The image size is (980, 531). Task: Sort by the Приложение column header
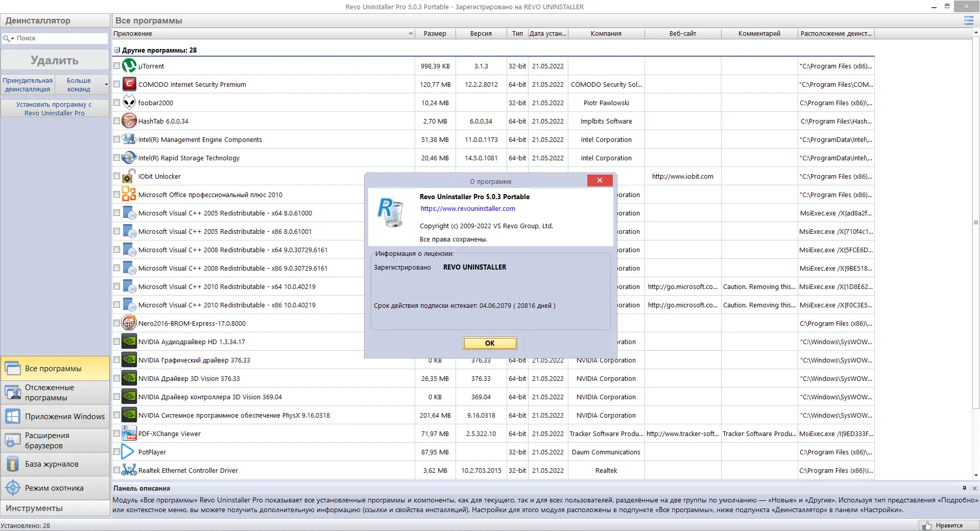(x=264, y=34)
